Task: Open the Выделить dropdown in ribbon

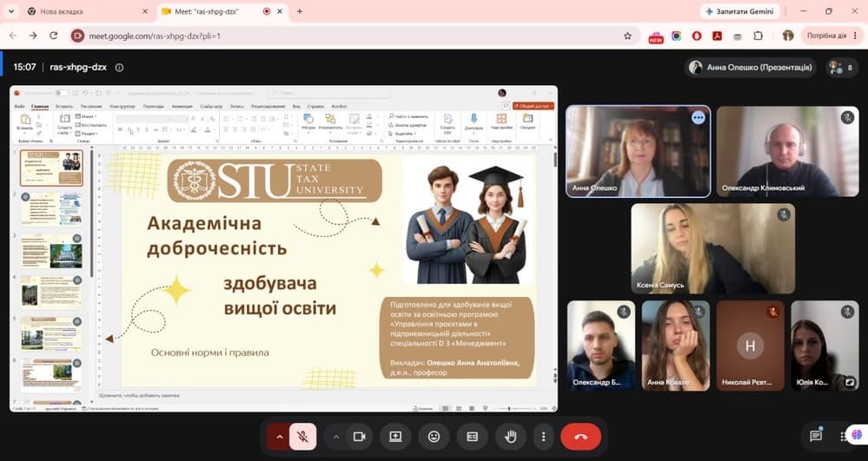Action: coord(402,134)
